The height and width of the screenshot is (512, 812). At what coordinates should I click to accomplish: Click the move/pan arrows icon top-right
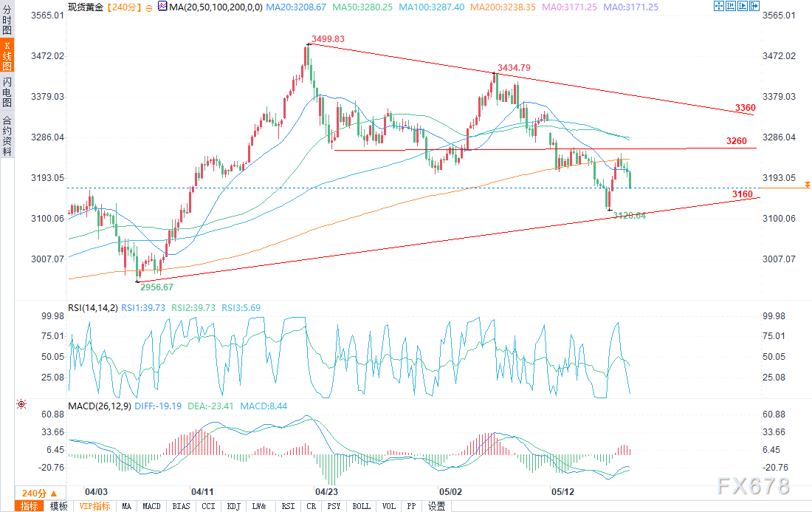[720, 7]
